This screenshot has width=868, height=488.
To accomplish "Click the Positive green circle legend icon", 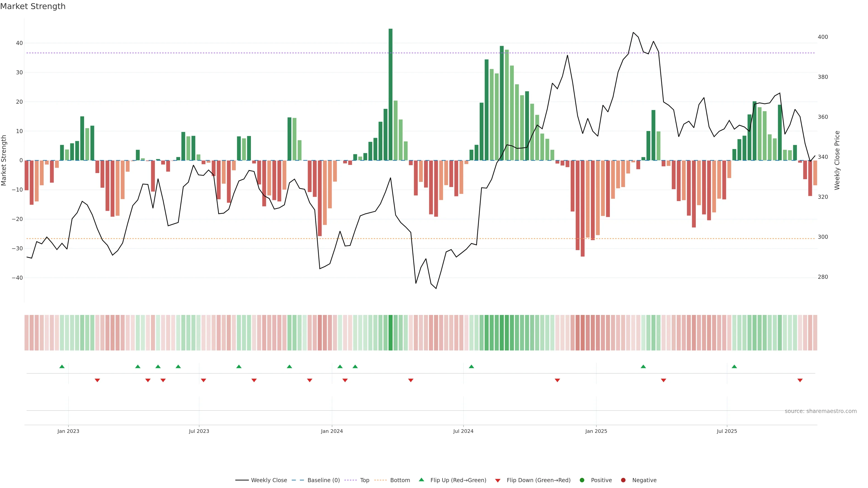I will coord(582,480).
